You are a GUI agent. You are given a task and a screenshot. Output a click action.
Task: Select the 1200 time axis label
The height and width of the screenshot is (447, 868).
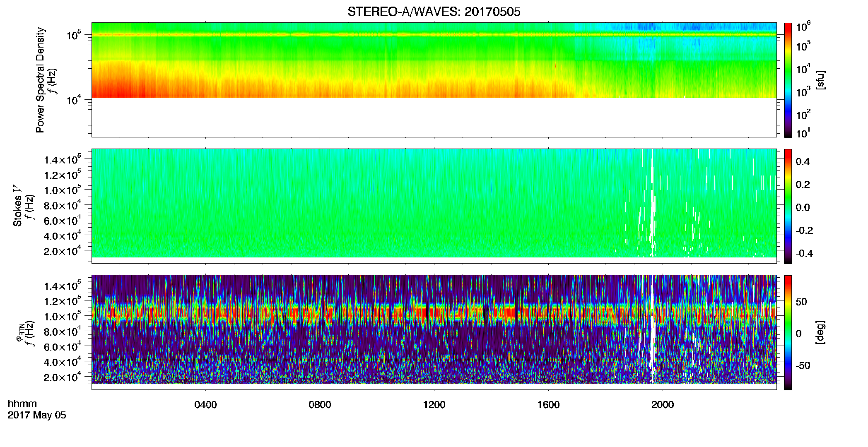pyautogui.click(x=434, y=404)
